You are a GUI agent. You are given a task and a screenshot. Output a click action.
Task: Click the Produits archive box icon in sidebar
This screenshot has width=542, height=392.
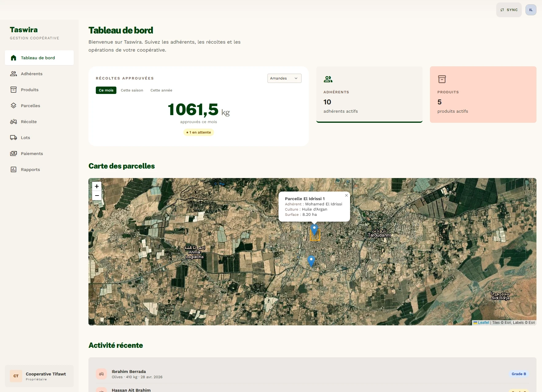[x=14, y=90]
